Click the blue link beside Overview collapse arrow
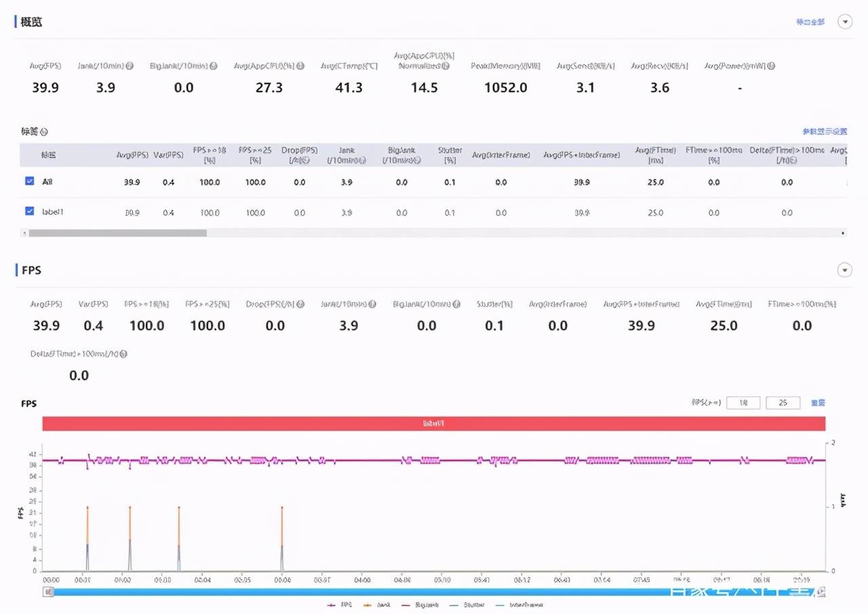The width and height of the screenshot is (868, 614). (x=810, y=22)
